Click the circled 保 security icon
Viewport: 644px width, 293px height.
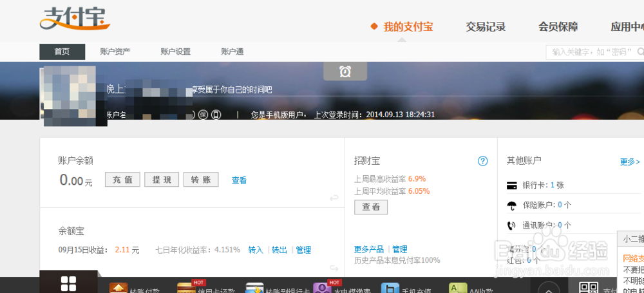click(203, 115)
